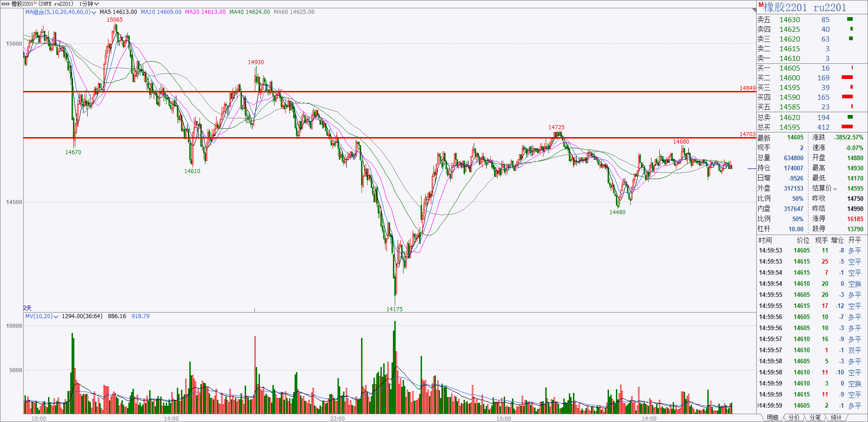
Task: Click the 总买 14595 summary row
Action: click(x=812, y=127)
